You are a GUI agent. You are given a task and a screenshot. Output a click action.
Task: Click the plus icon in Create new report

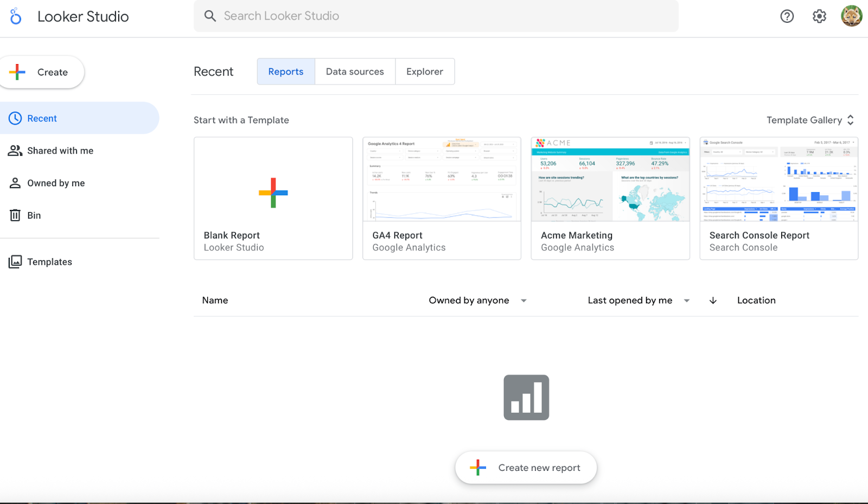(x=478, y=468)
